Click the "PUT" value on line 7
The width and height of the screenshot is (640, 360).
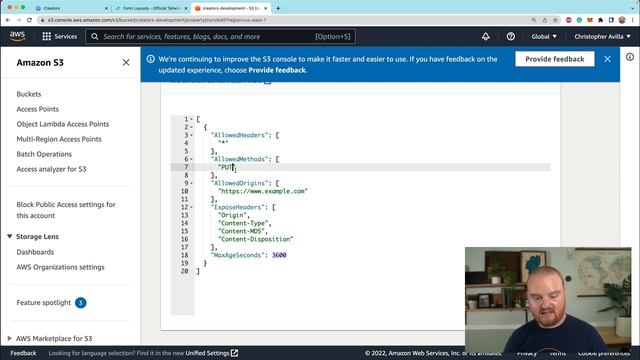pos(227,167)
